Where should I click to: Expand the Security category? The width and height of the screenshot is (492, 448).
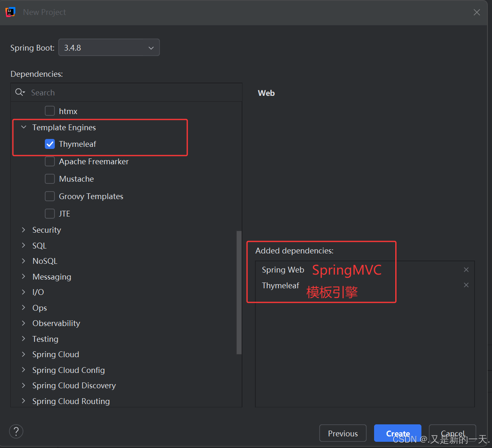point(24,230)
